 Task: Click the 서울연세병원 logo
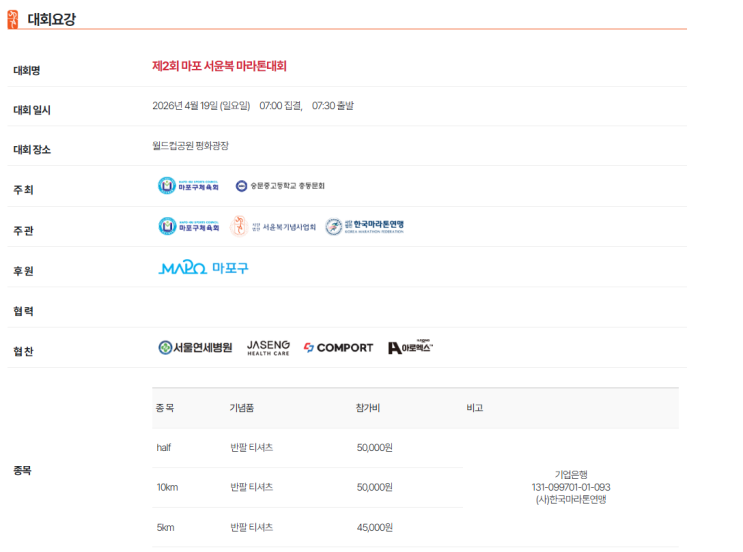tap(195, 348)
